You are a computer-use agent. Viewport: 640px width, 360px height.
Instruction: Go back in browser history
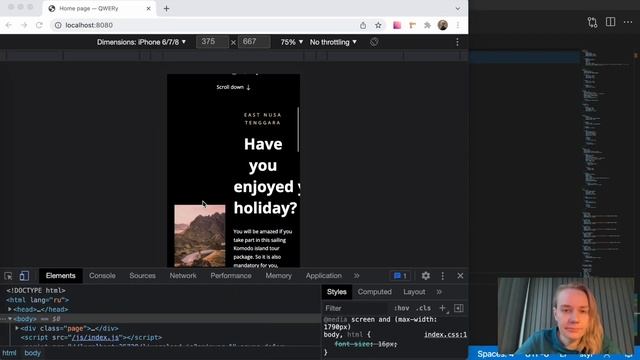coord(9,25)
